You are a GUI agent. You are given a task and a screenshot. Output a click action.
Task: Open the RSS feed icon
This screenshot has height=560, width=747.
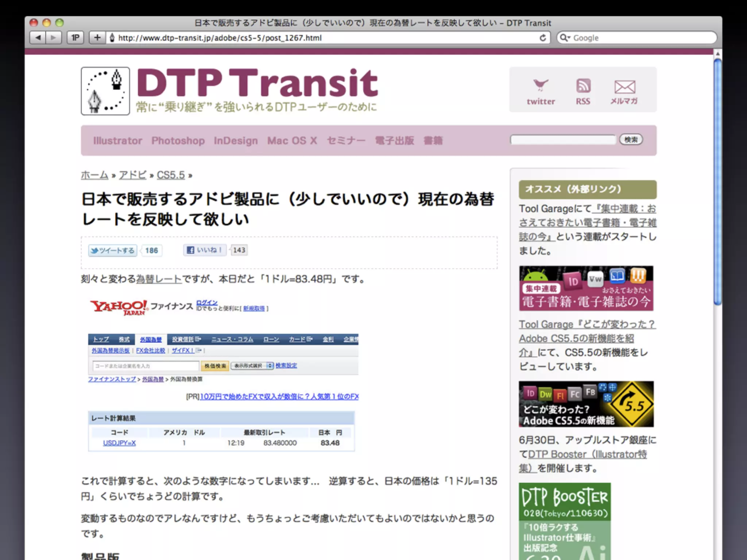583,86
